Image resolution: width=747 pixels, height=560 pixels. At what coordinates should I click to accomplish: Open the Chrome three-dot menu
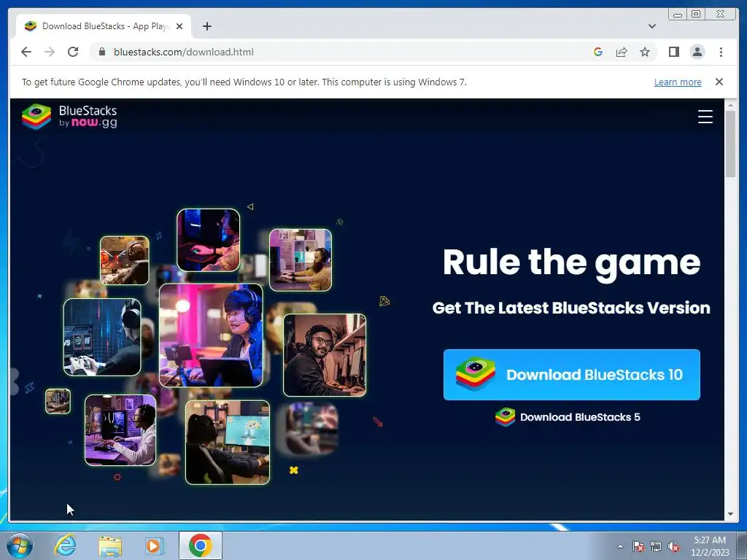[721, 52]
